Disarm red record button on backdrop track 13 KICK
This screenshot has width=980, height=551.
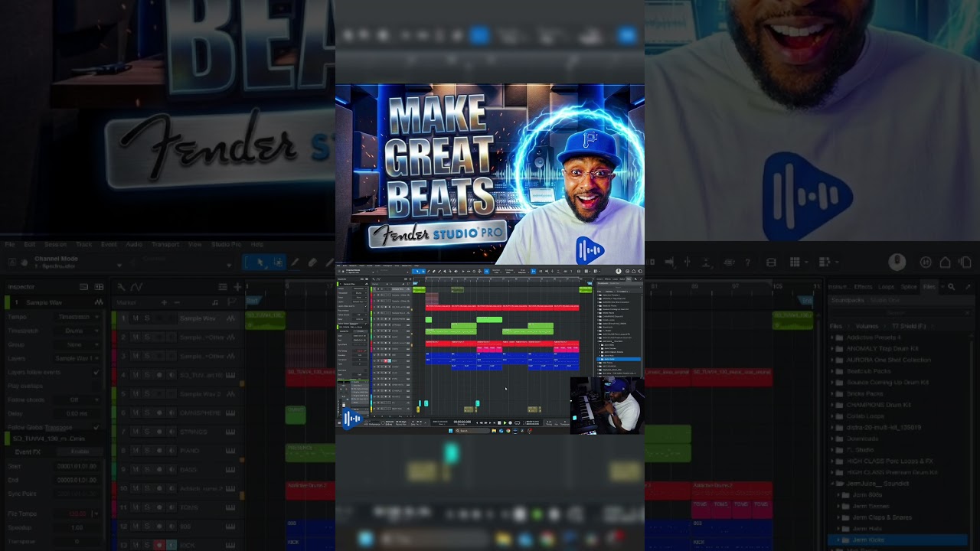coord(159,545)
